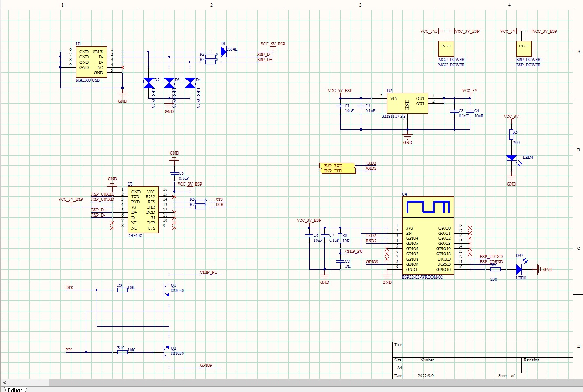Screen dimensions: 583x392
Task: Select capacitor C1 10uF
Action: (x=340, y=107)
